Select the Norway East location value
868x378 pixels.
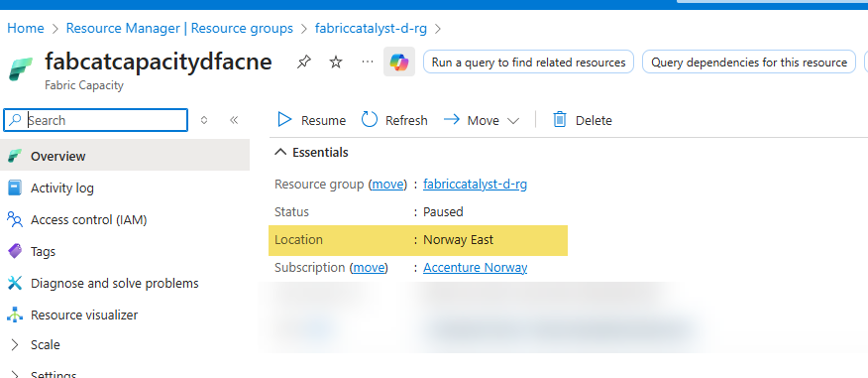[x=458, y=240]
